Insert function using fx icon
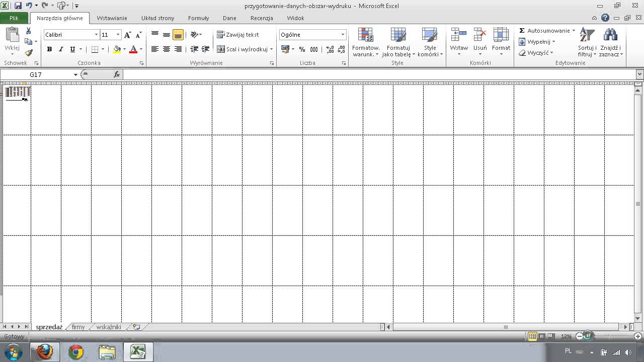Screen dimensions: 644x362 (117, 74)
